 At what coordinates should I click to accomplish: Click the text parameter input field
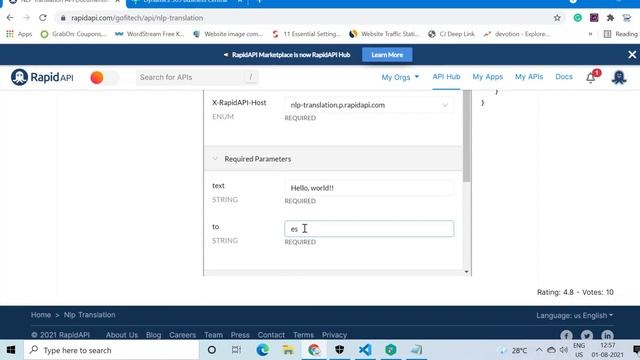[369, 188]
